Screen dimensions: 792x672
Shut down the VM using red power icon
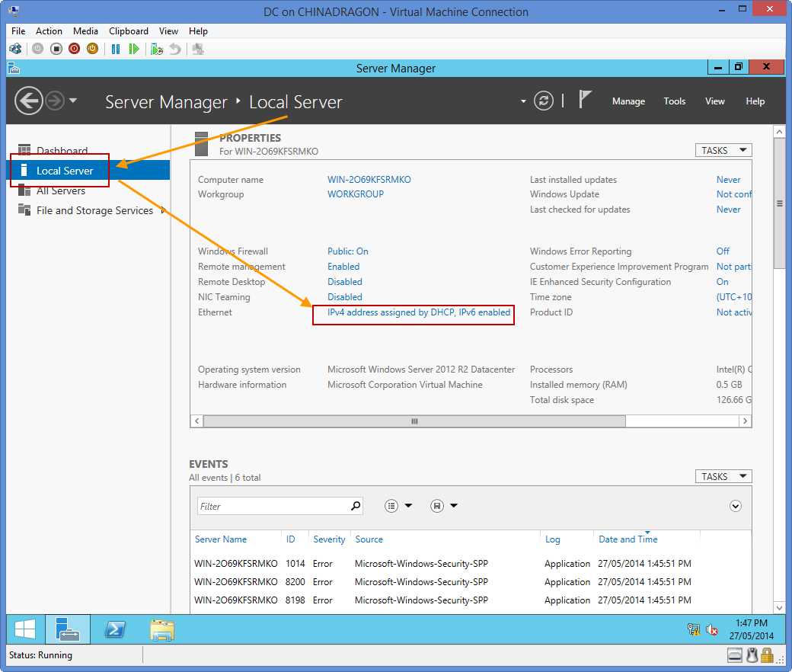click(75, 49)
